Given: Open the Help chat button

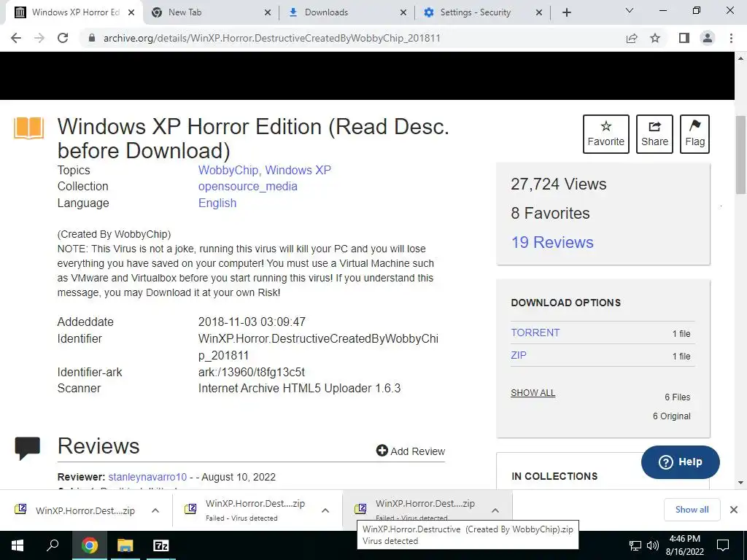Looking at the screenshot, I should [x=681, y=462].
